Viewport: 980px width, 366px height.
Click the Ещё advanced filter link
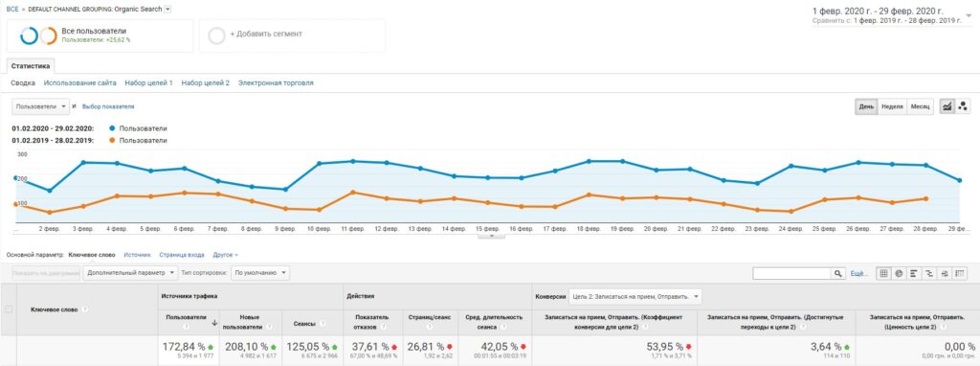coord(859,273)
